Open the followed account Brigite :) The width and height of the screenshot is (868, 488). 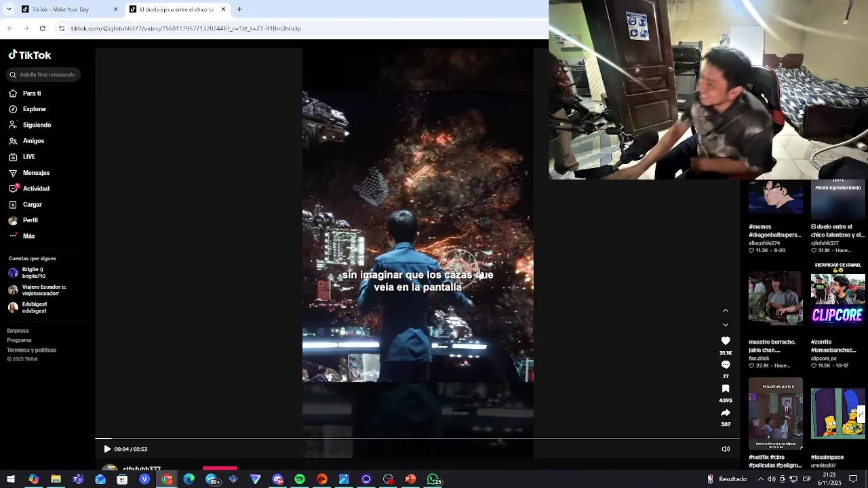27,272
